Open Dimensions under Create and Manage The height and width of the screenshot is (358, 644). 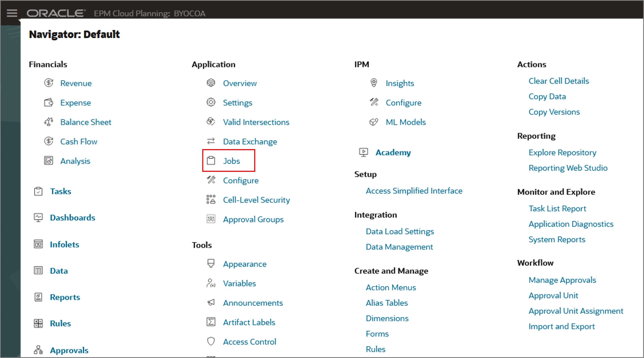click(x=387, y=318)
